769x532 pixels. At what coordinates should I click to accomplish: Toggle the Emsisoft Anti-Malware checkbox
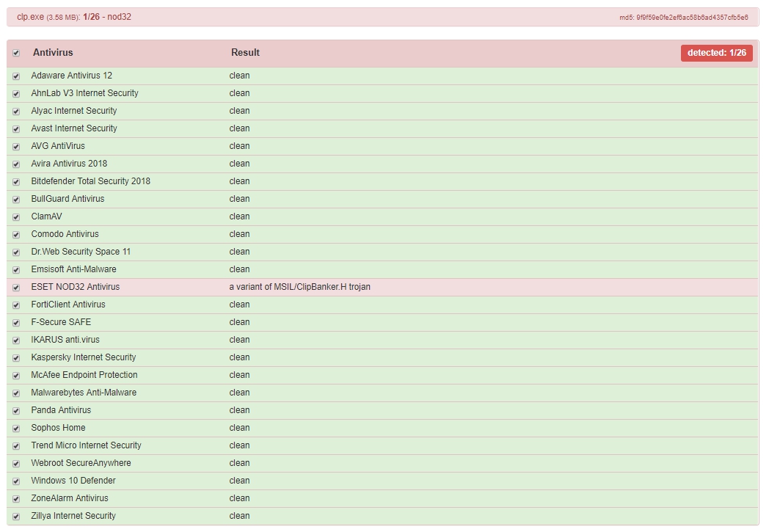pos(16,270)
